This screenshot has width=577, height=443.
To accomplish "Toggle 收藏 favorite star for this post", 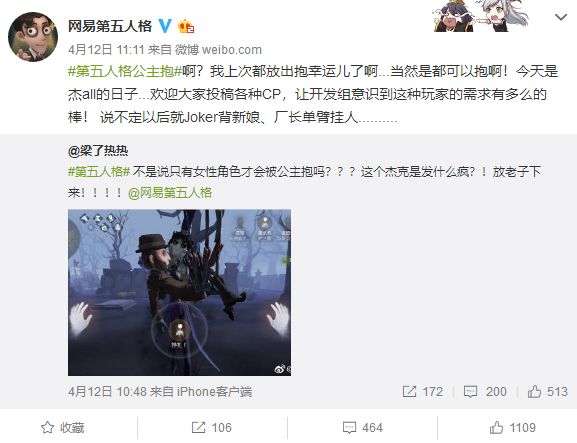I will pos(63,428).
